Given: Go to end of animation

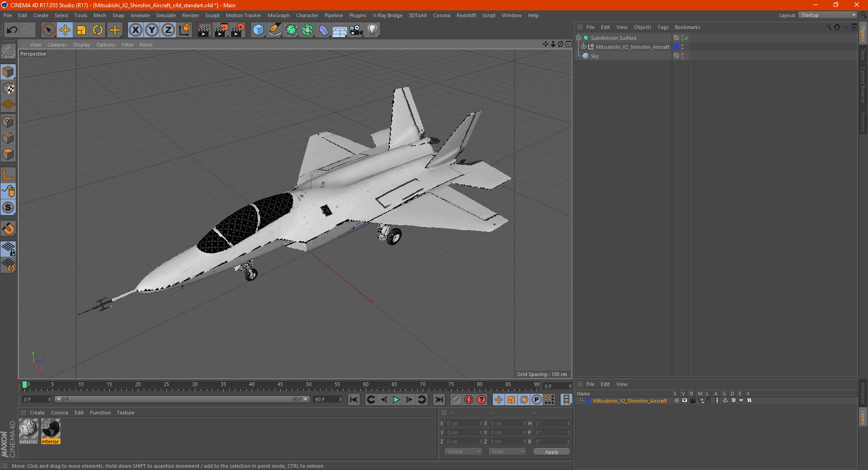Looking at the screenshot, I should [x=439, y=399].
